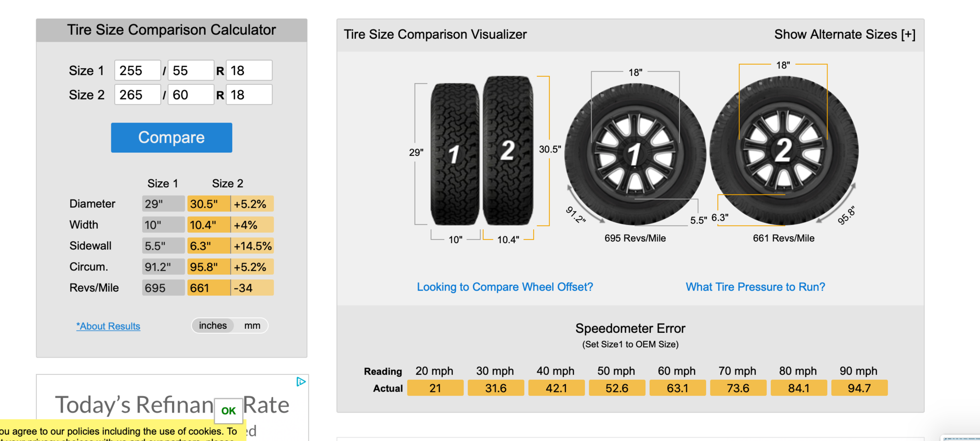Select the Size 1 width field showing 255
The width and height of the screenshot is (980, 441).
point(137,70)
